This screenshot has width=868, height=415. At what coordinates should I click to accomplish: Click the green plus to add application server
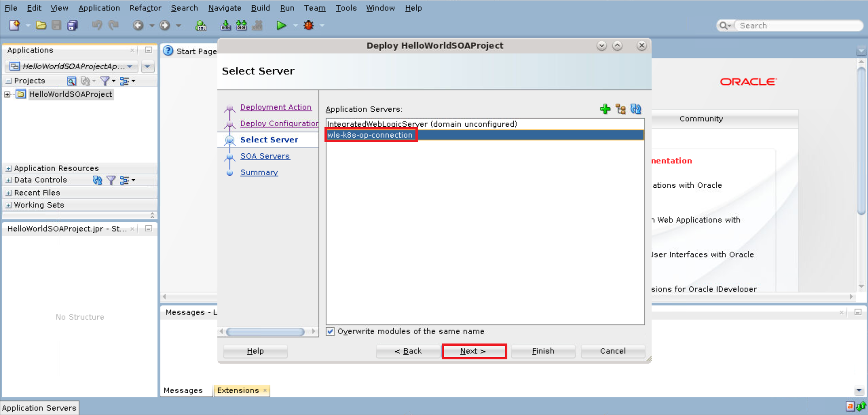pyautogui.click(x=605, y=109)
